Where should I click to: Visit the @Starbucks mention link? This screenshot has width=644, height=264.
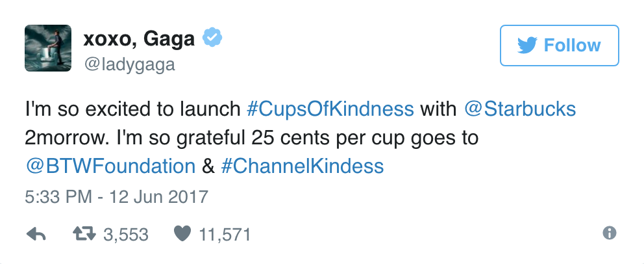521,109
